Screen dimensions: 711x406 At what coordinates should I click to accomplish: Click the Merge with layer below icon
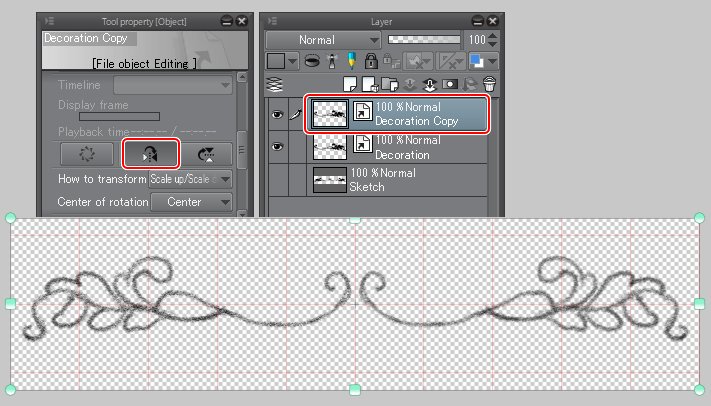point(429,84)
